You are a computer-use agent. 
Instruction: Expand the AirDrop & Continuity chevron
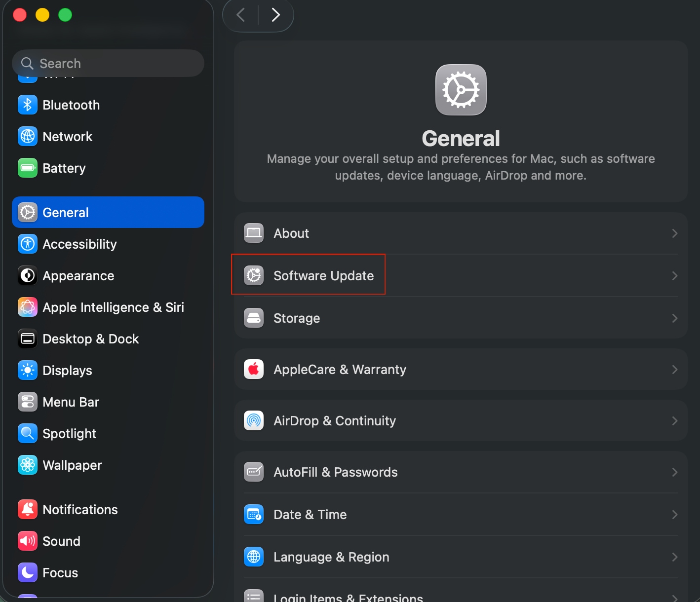click(675, 421)
